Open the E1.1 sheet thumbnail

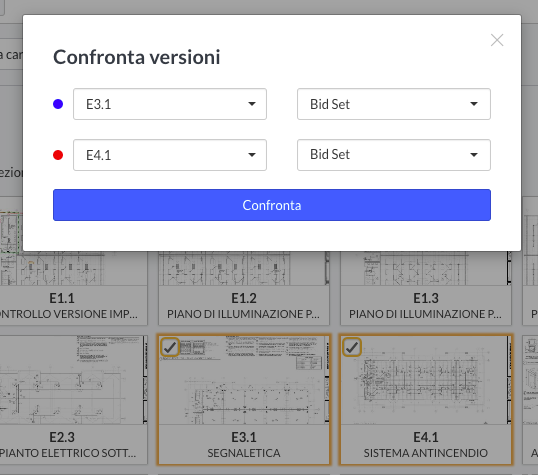[x=73, y=268]
